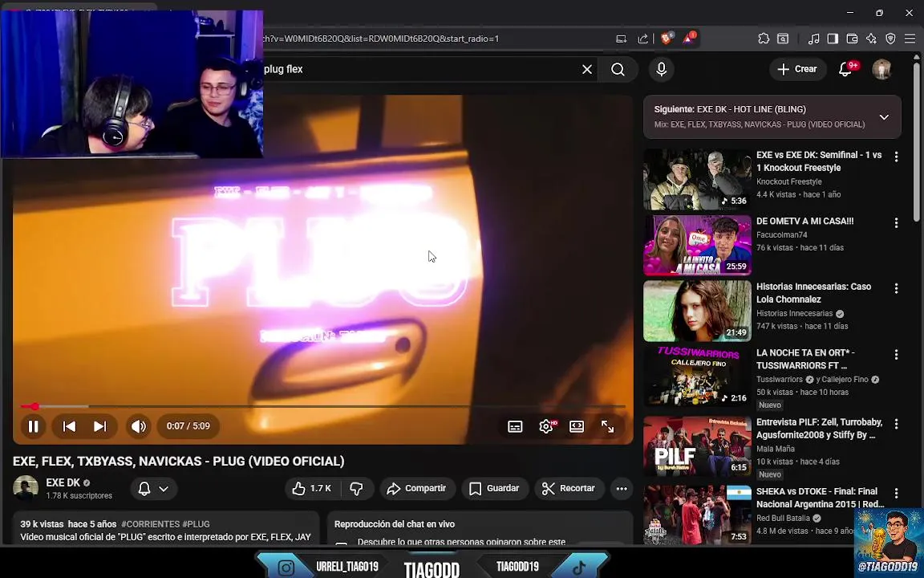924x578 pixels.
Task: Open Red Bull Batalla channel name
Action: pos(783,518)
